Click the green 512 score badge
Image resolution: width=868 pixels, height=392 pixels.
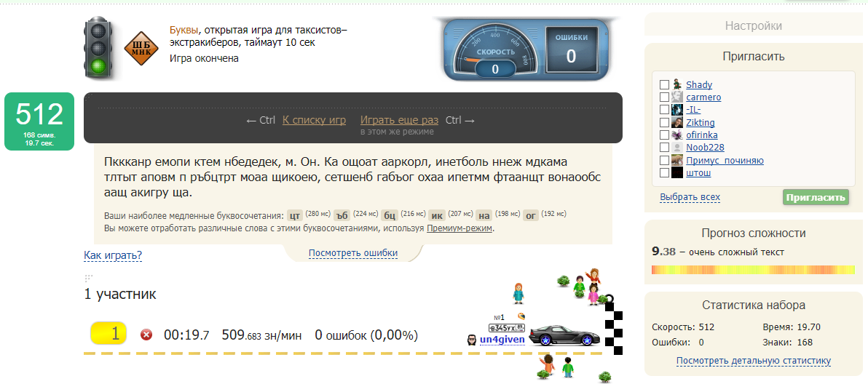coord(39,121)
